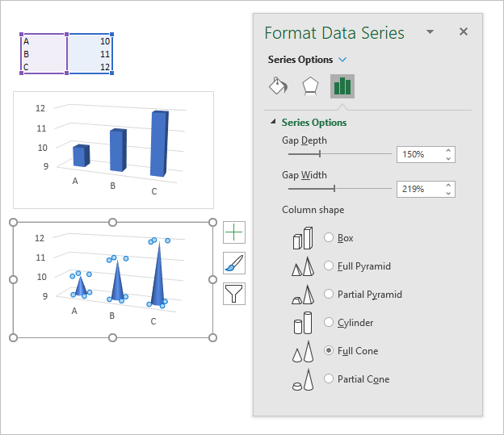Click the Gap Width slider handle

[334, 189]
